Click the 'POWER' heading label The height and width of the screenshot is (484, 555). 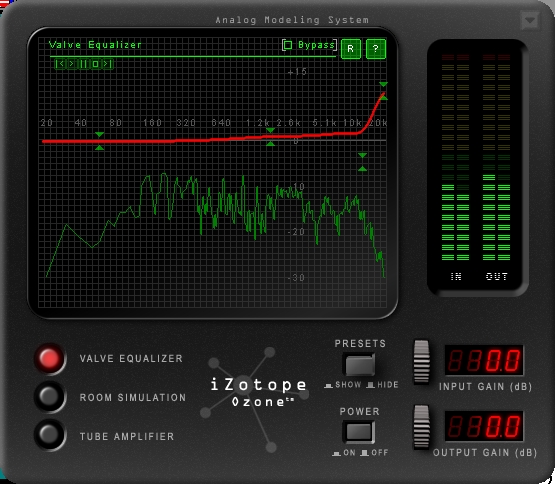coord(359,411)
